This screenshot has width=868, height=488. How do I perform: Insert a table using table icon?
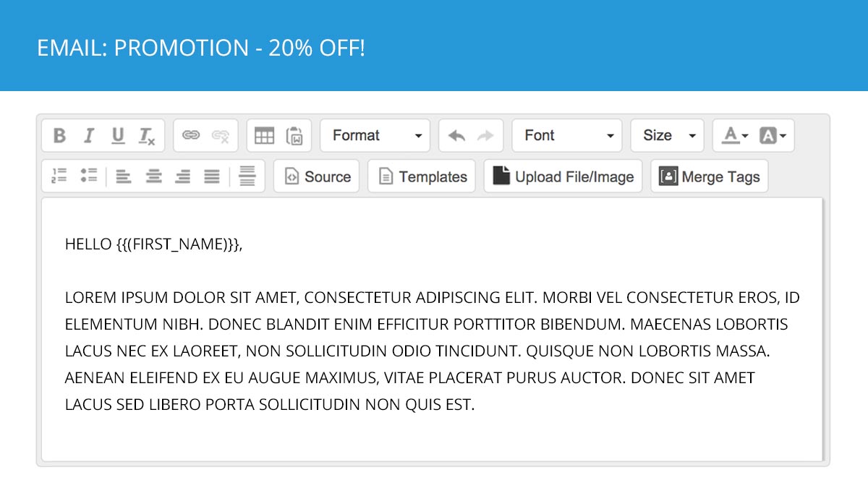pos(265,135)
